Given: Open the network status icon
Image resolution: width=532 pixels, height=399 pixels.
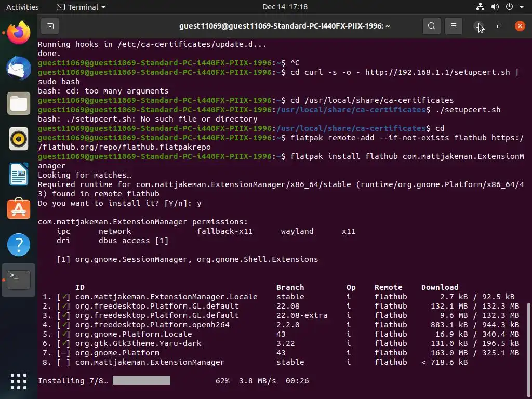Looking at the screenshot, I should (x=480, y=7).
